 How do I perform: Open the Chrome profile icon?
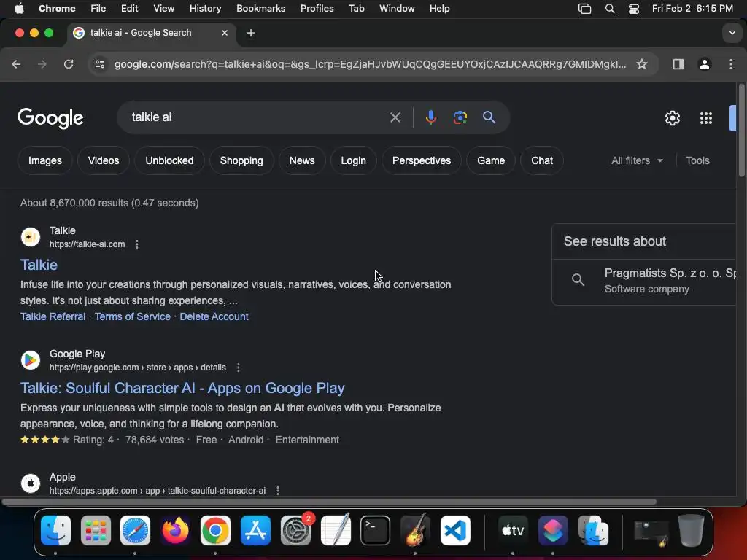pos(705,64)
